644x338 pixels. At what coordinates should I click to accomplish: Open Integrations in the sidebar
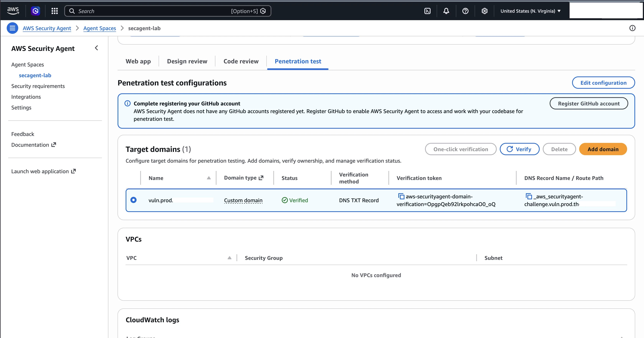[26, 97]
